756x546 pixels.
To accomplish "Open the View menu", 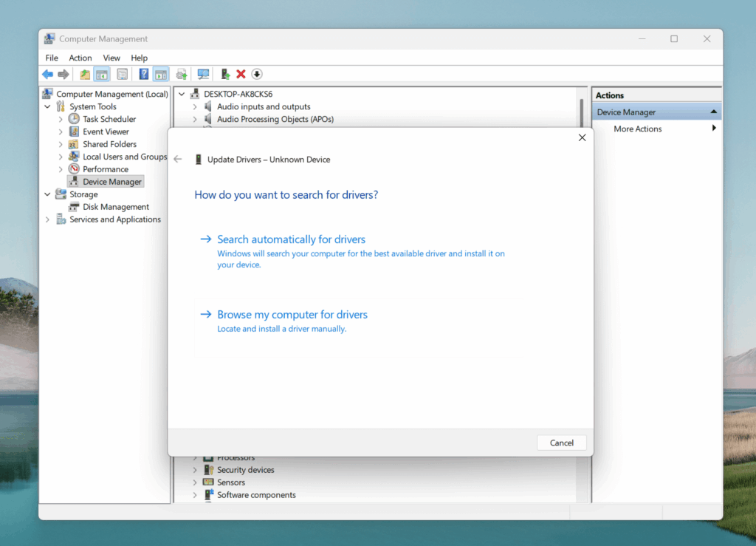I will (x=111, y=58).
